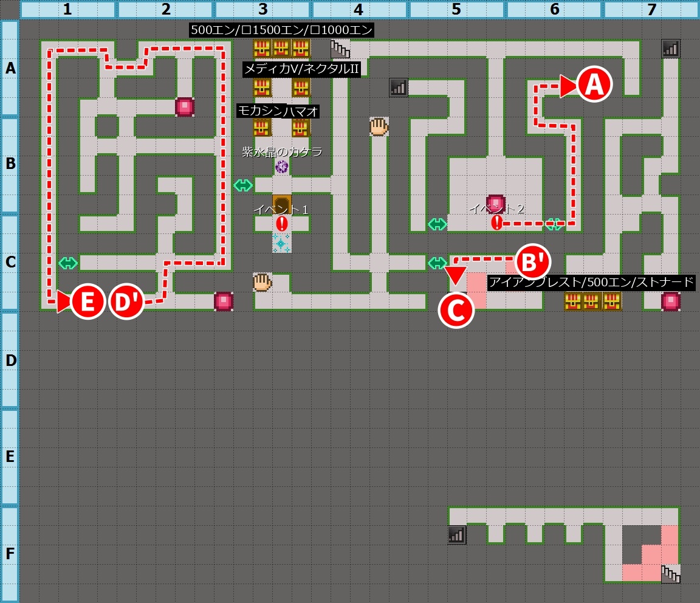Viewport: 700px width, 603px height.
Task: Select the route marker labeled E
Action: point(87,301)
